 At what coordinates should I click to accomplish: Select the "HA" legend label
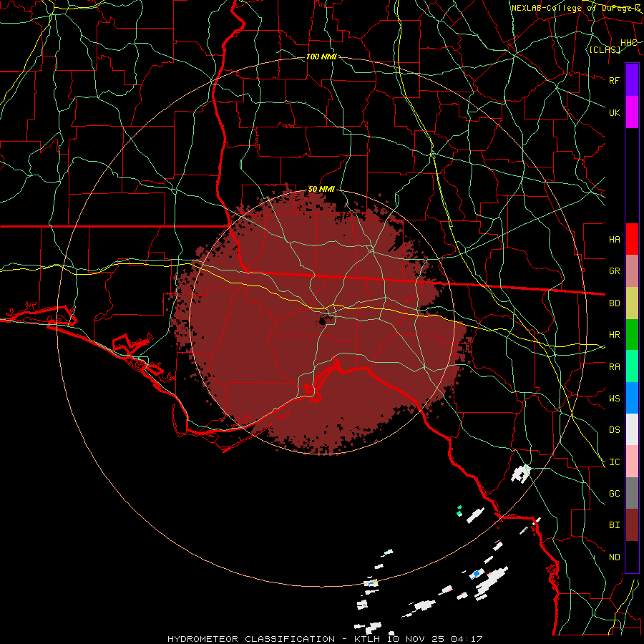click(x=615, y=240)
